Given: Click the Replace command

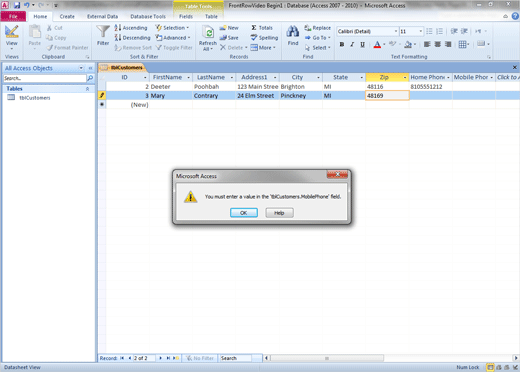Looking at the screenshot, I should [318, 28].
